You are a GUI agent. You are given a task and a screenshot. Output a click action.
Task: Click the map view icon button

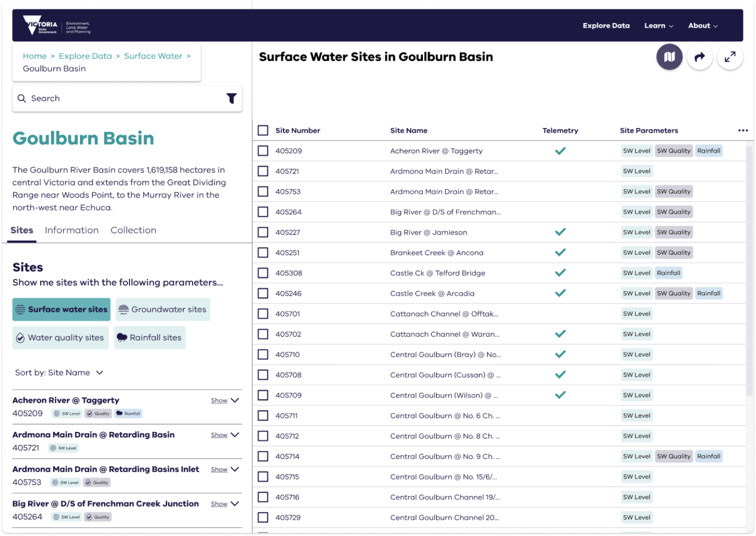tap(669, 56)
